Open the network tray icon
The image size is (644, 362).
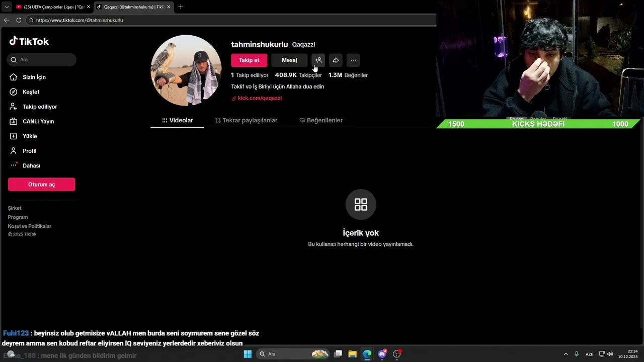click(x=602, y=354)
